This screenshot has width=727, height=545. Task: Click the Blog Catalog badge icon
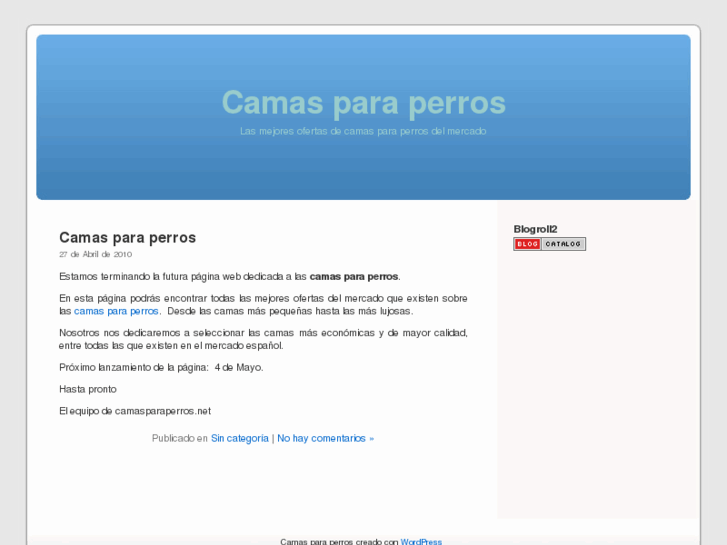[549, 244]
